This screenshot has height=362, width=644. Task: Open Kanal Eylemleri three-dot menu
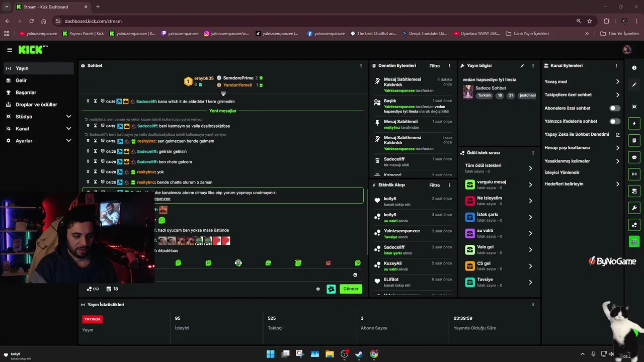pos(616,66)
